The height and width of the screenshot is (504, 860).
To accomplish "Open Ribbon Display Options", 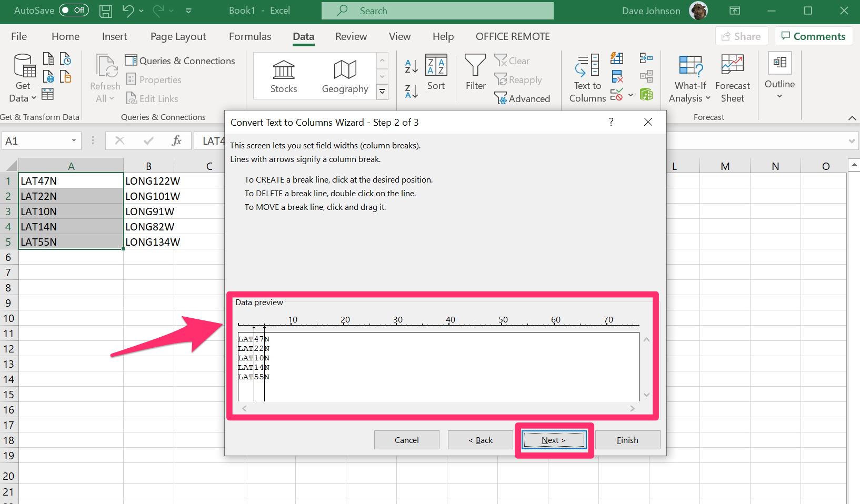I will [735, 11].
